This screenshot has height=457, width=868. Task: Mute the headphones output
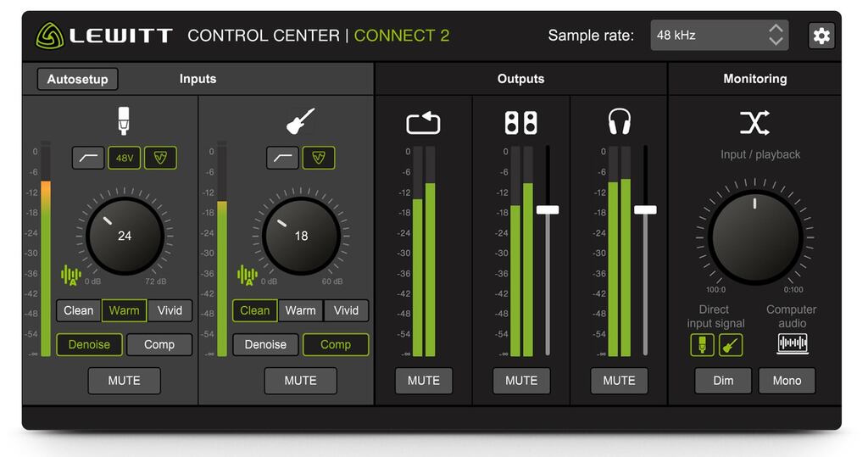click(619, 381)
